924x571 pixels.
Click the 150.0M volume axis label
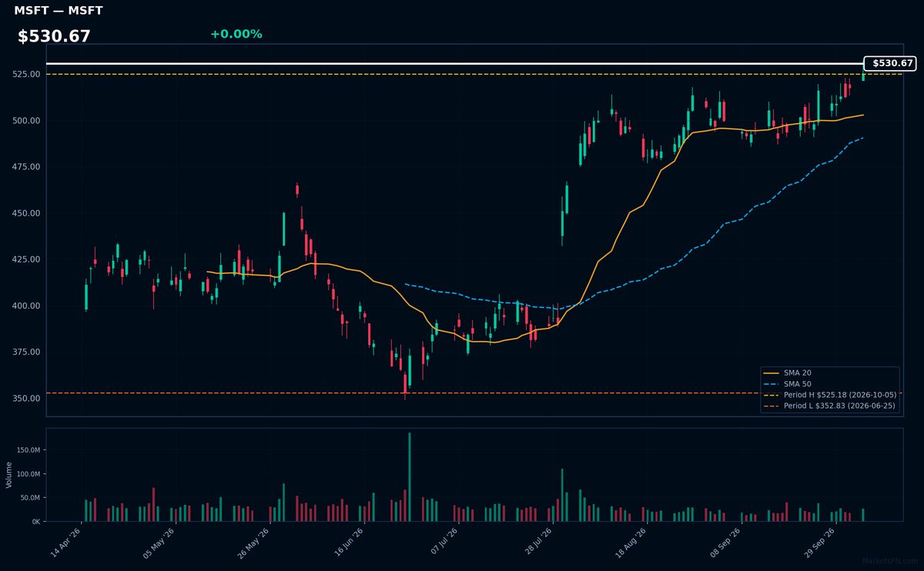[28, 450]
